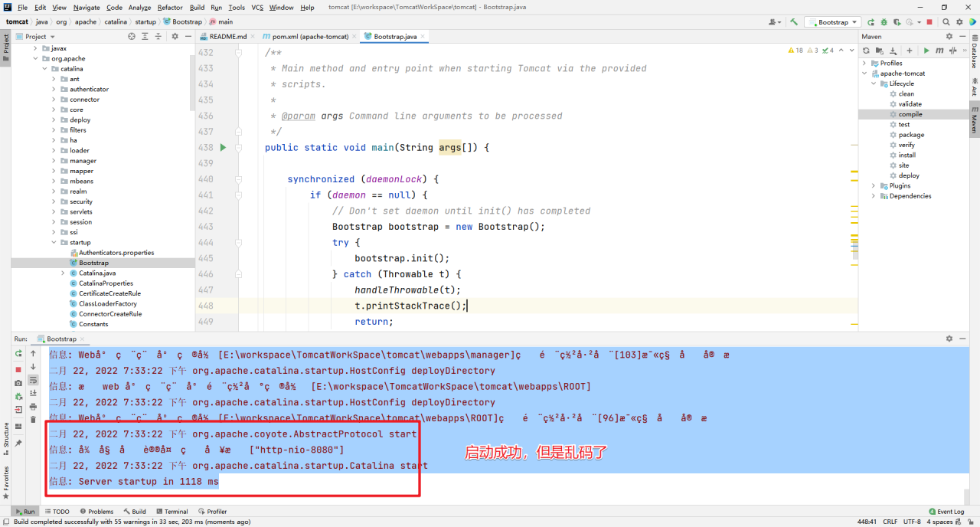The height and width of the screenshot is (527, 980).
Task: Stop the running Bootstrap from the top toolbar
Action: pyautogui.click(x=929, y=22)
